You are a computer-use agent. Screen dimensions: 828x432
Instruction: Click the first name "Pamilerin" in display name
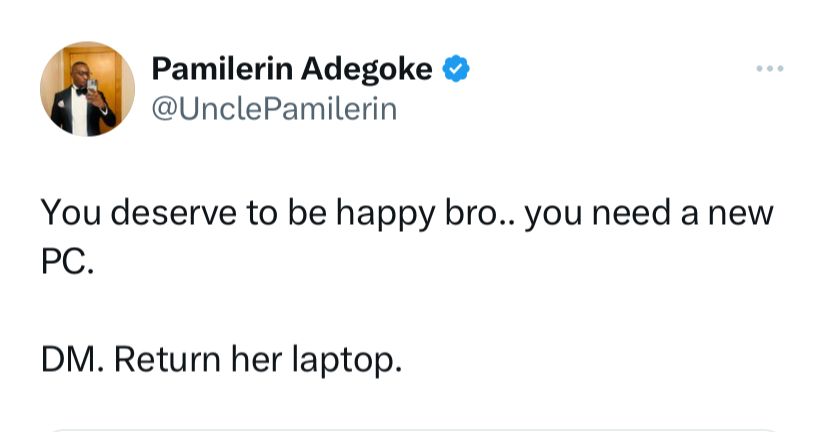[x=221, y=69]
